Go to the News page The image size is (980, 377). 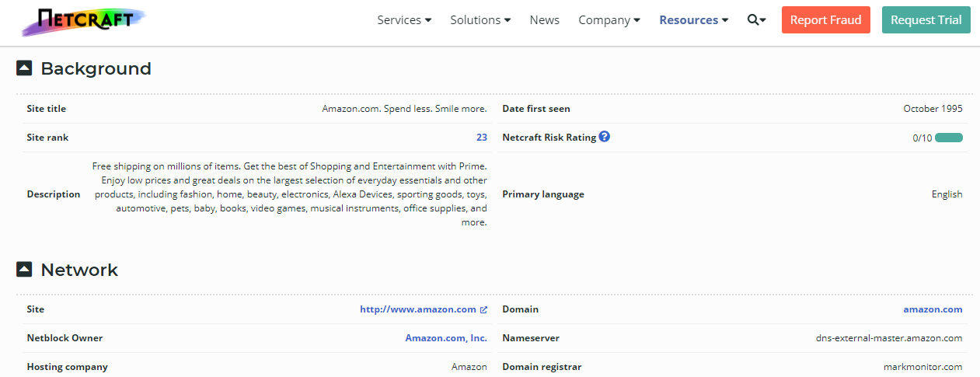click(x=545, y=20)
